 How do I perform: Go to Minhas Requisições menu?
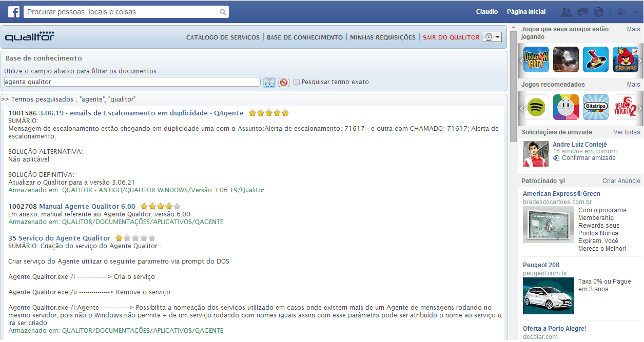(383, 37)
